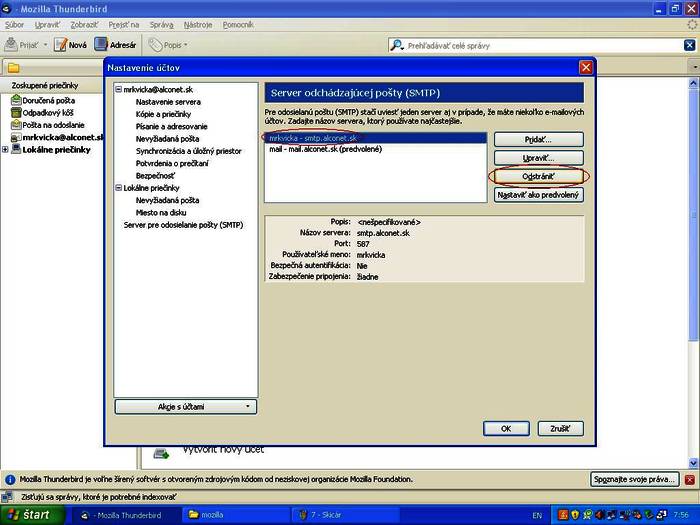Open the Súbor menu
This screenshot has height=525, width=700.
coord(14,25)
